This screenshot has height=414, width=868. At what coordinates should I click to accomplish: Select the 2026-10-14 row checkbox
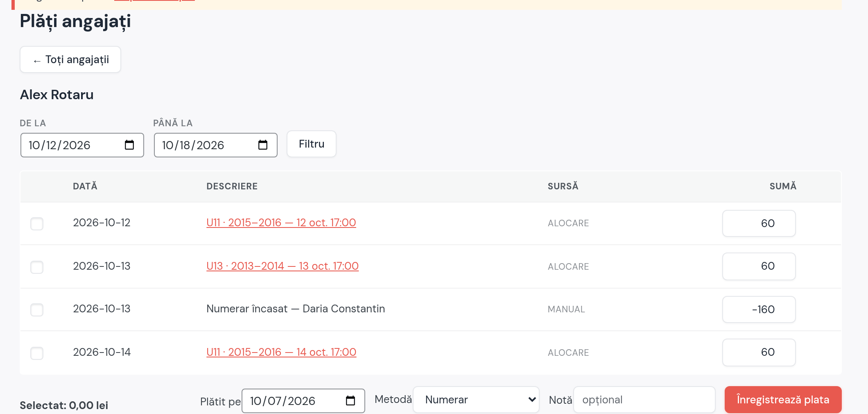37,353
